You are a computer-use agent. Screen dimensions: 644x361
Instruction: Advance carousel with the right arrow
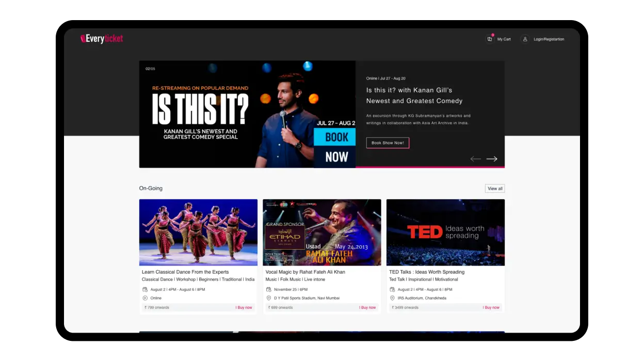point(492,159)
